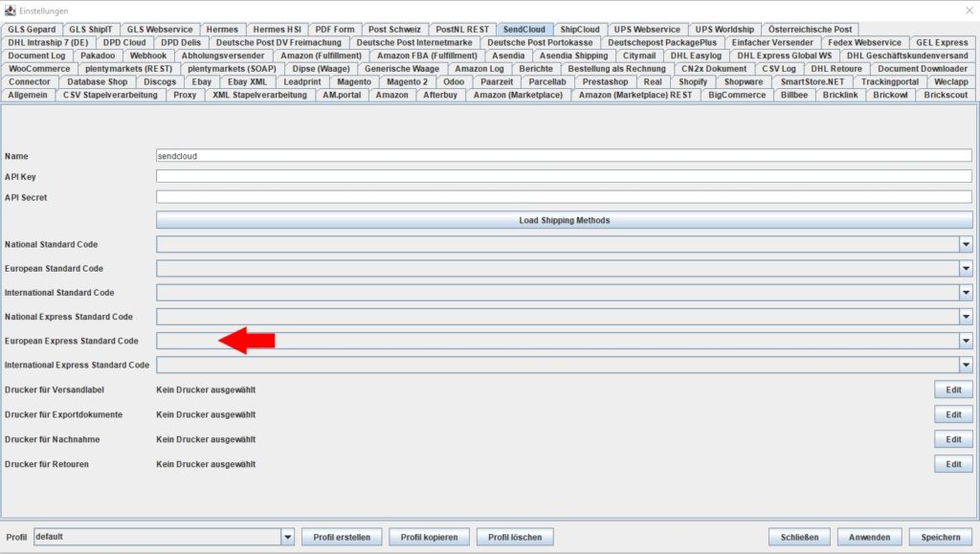The height and width of the screenshot is (554, 980).
Task: Select the Österreichische Post tab
Action: click(810, 30)
